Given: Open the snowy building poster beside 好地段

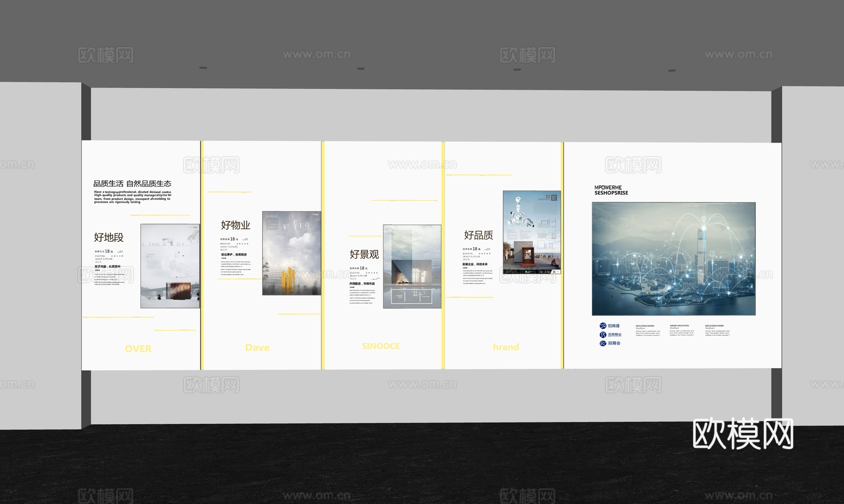Looking at the screenshot, I should pos(170,266).
